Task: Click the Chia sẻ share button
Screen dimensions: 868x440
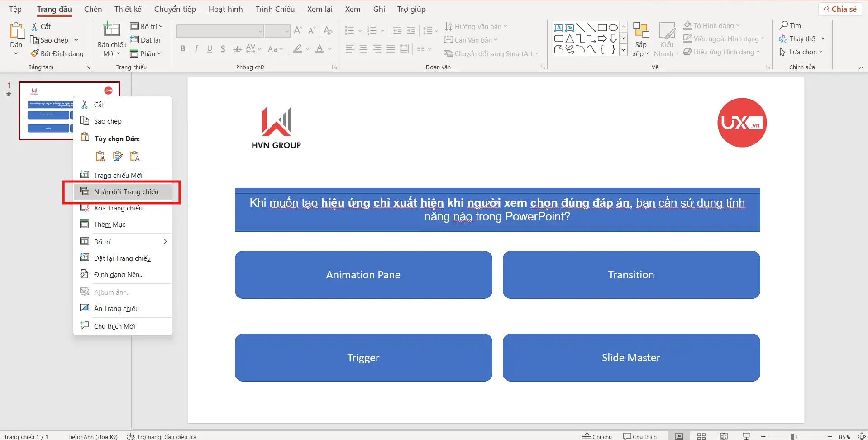Action: point(839,9)
